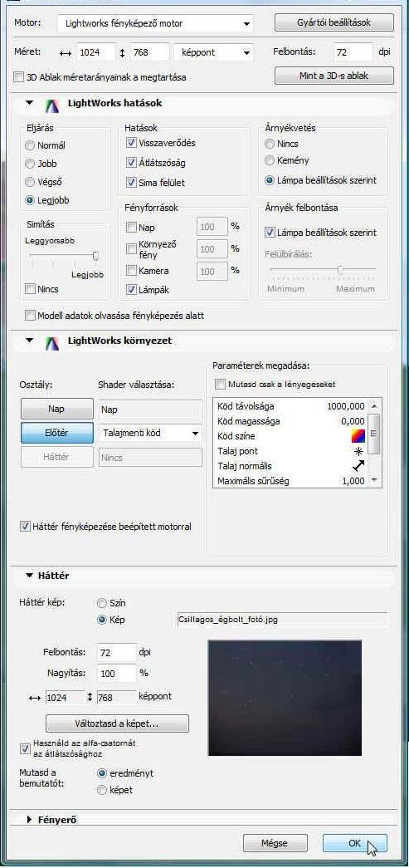Enable the Kamera light source checkbox
409x868 pixels.
(x=131, y=271)
